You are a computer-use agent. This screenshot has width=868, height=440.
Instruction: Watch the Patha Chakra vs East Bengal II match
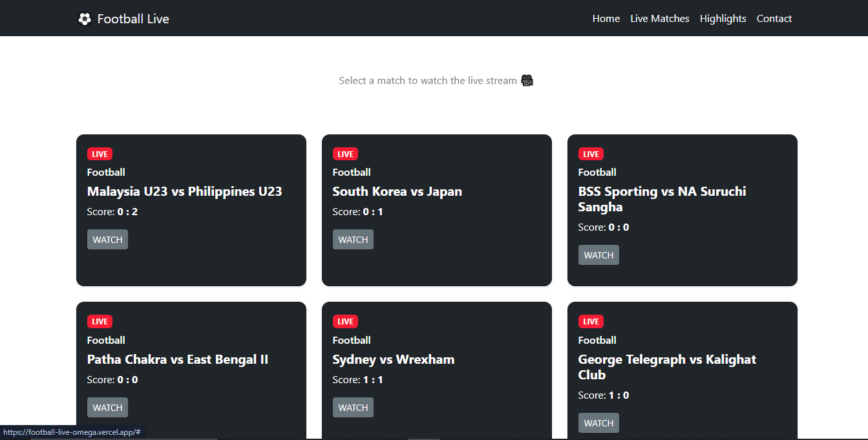107,408
